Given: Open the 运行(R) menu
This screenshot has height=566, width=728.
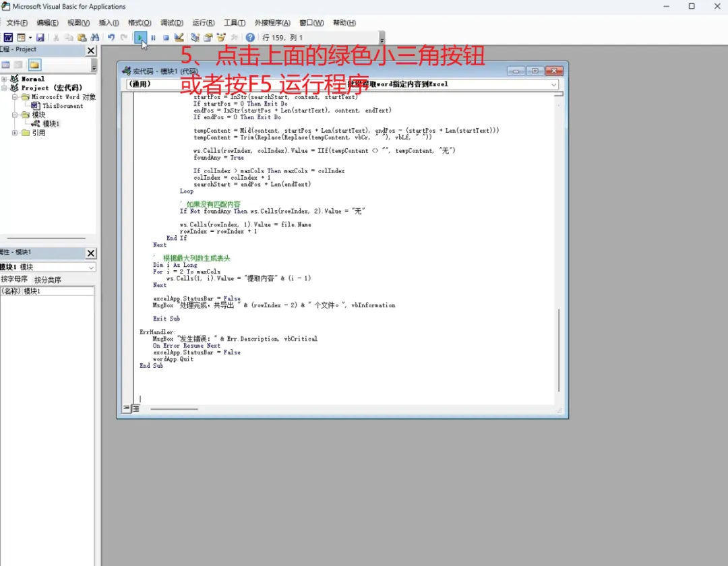Looking at the screenshot, I should (x=204, y=23).
